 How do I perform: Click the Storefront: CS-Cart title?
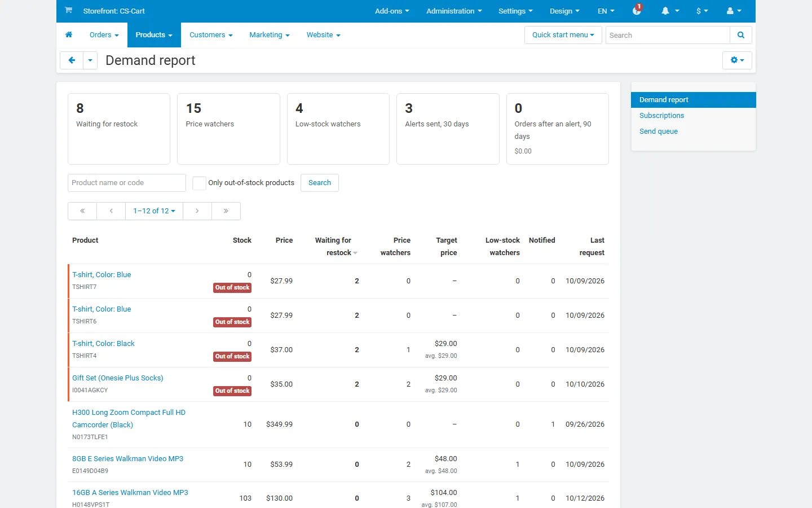(x=114, y=11)
